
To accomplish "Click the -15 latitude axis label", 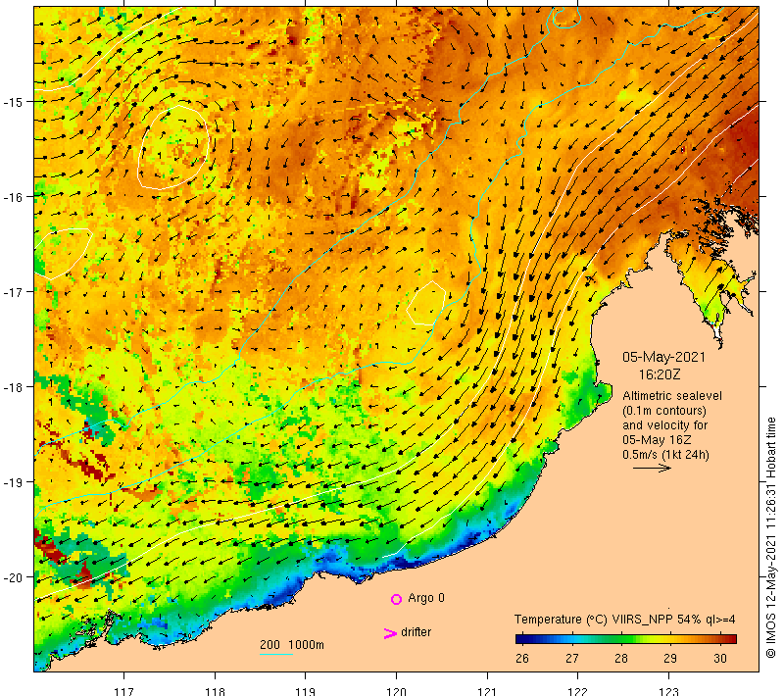I will point(13,102).
